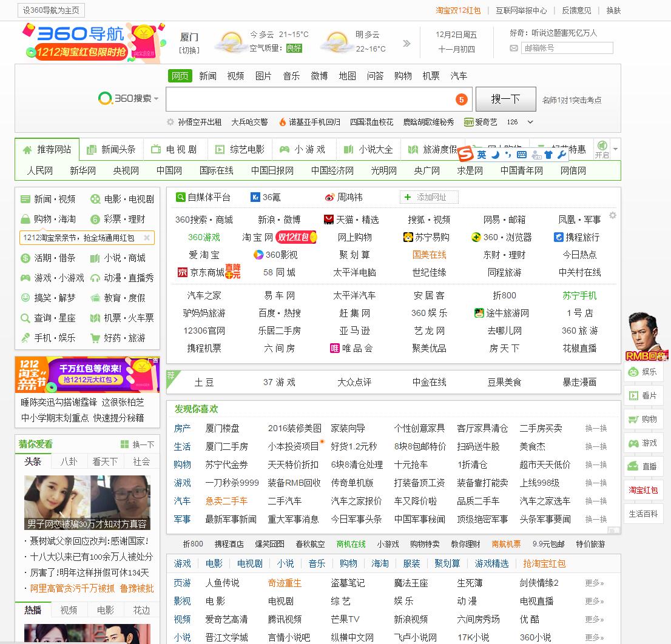Viewport: 671px width, 644px height.
Task: Click the mail envelope icon
Action: (x=514, y=49)
